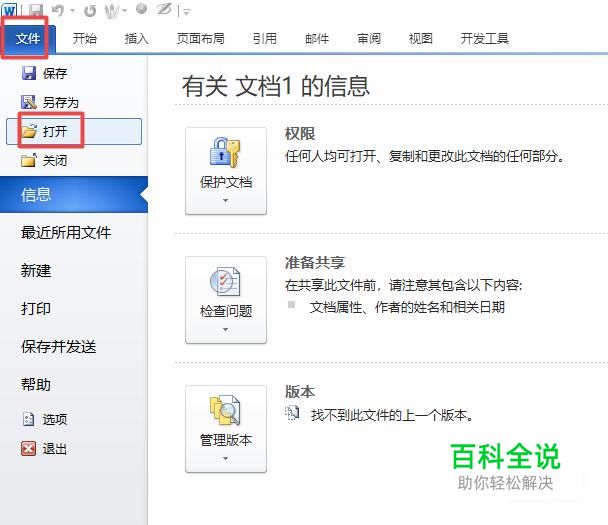The image size is (608, 525).
Task: Open the 开发工具 tab
Action: point(485,38)
